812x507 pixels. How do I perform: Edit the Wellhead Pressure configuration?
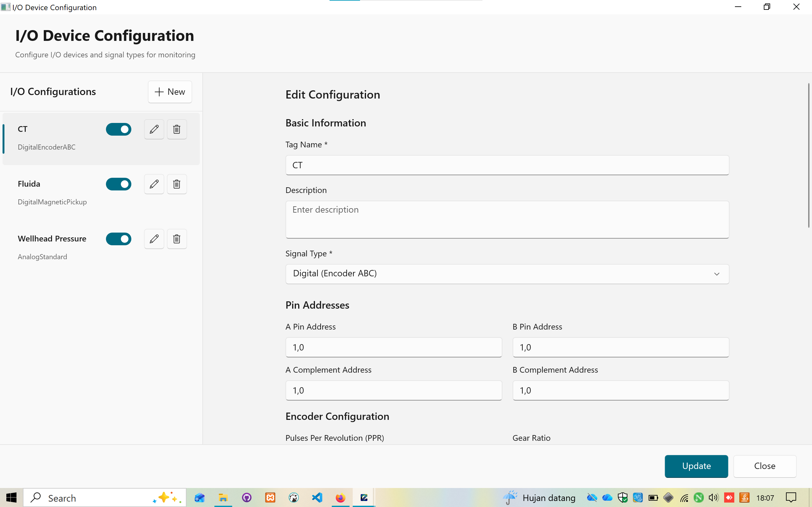coord(154,239)
